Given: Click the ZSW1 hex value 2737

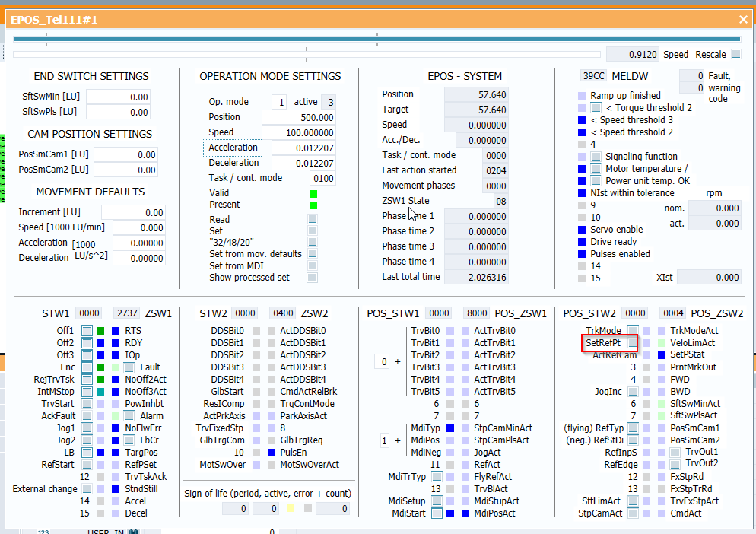Looking at the screenshot, I should (x=127, y=313).
